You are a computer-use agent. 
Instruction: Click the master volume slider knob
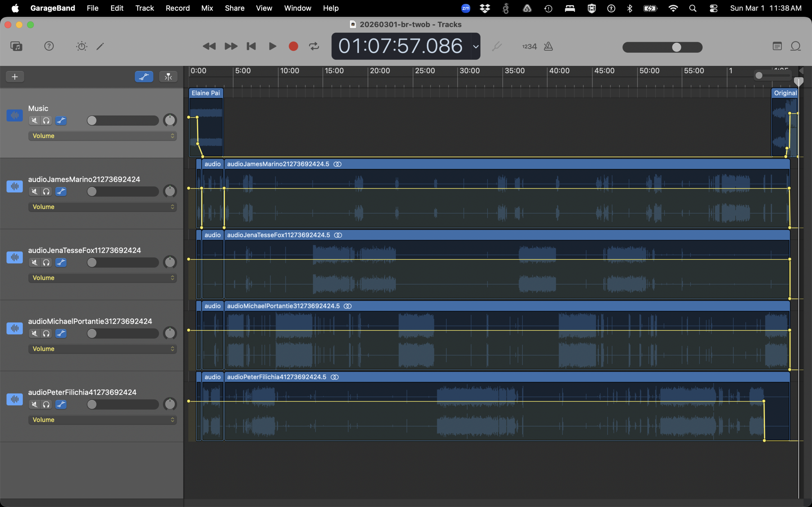(677, 47)
